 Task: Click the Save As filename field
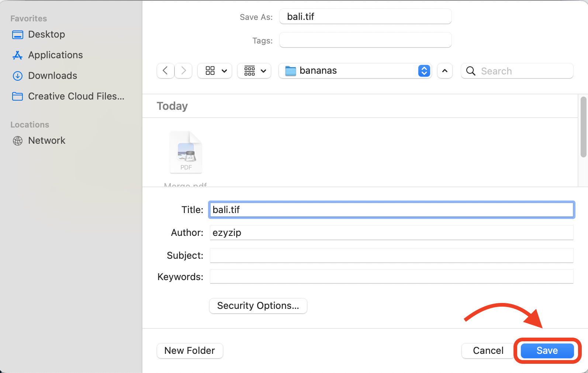(x=365, y=17)
